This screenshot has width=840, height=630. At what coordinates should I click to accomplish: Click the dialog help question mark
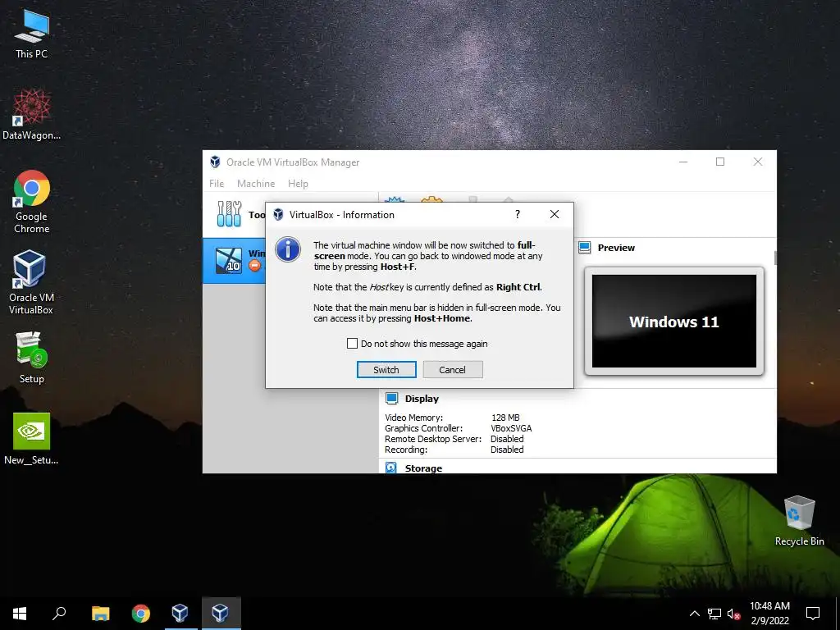(x=518, y=214)
